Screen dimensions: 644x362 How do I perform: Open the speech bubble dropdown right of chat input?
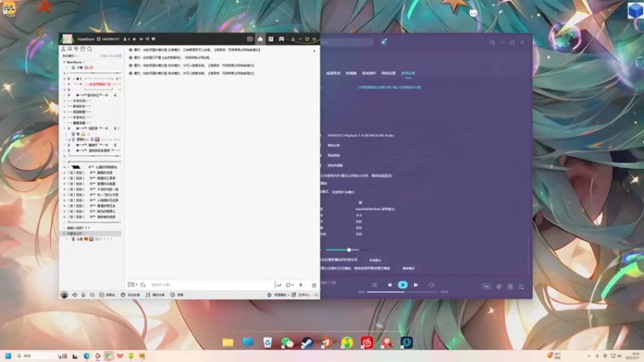tap(290, 285)
